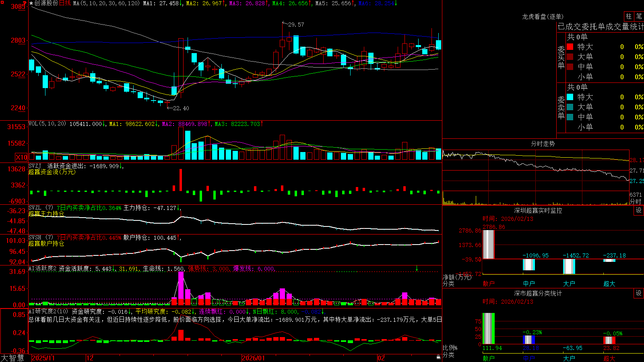Viewport: 644px width, 362px height.
Task: Click the AI活跃度2 indicator label
Action: 43,268
